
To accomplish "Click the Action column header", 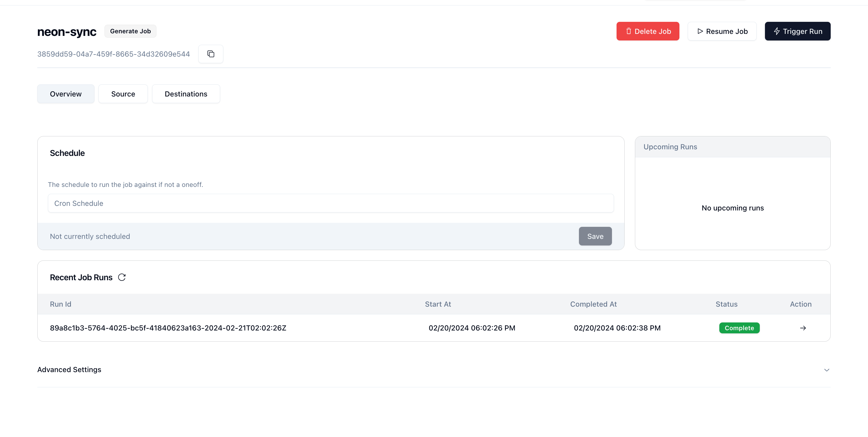I will point(801,304).
